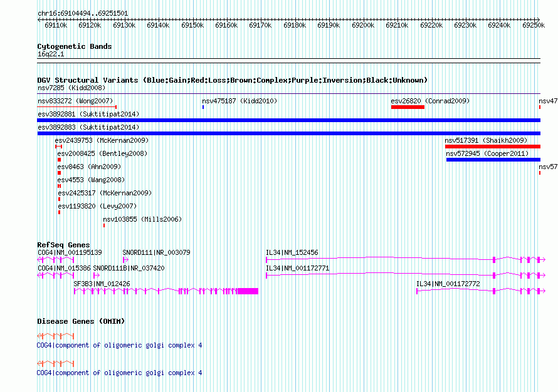
Task: Open the nsv517391 (Shaikh2009) label
Action: 486,140
